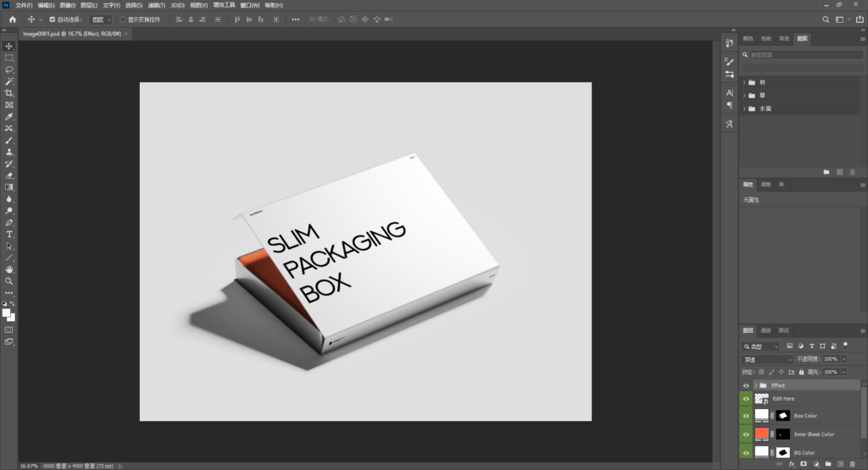Select the Horizontal Type tool
The height and width of the screenshot is (470, 868).
pyautogui.click(x=8, y=235)
